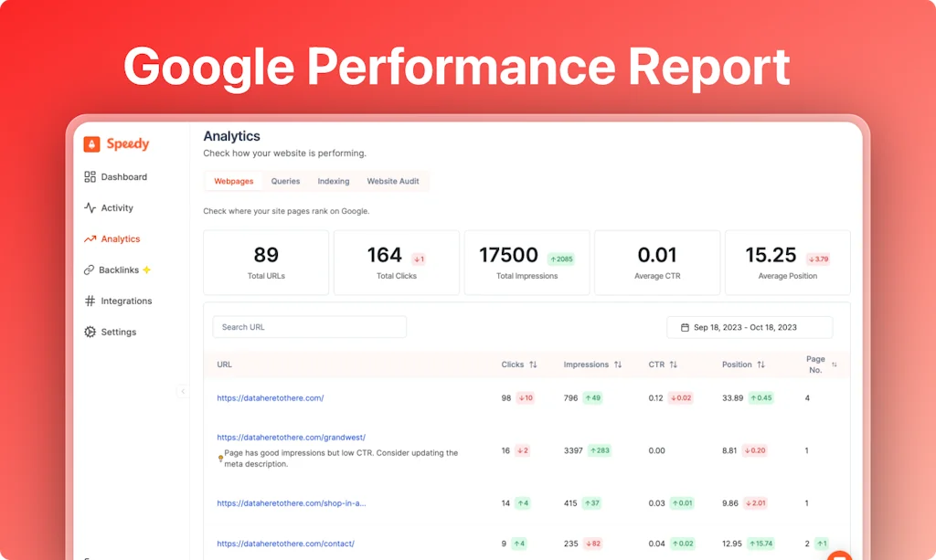Screen dimensions: 936x560
Task: Click the ↓3.79 badge on Average Position
Action: [x=818, y=259]
